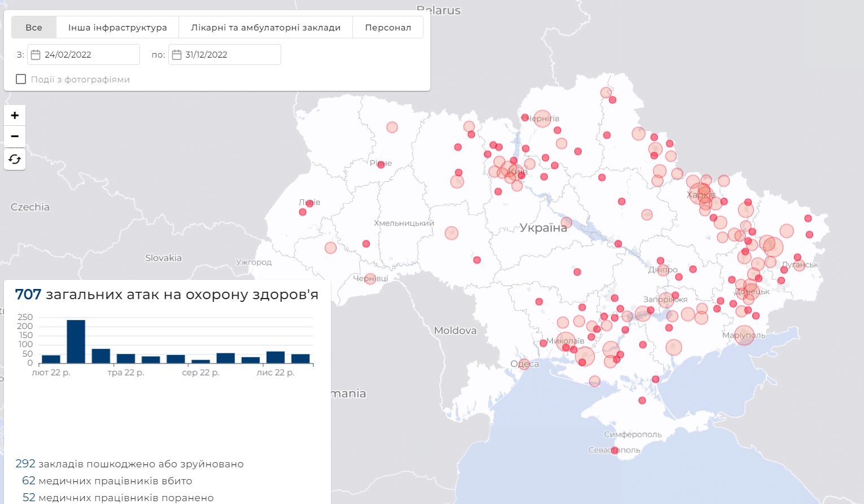The width and height of the screenshot is (864, 504).
Task: Click the attack circle at Одеса
Action: click(x=524, y=365)
